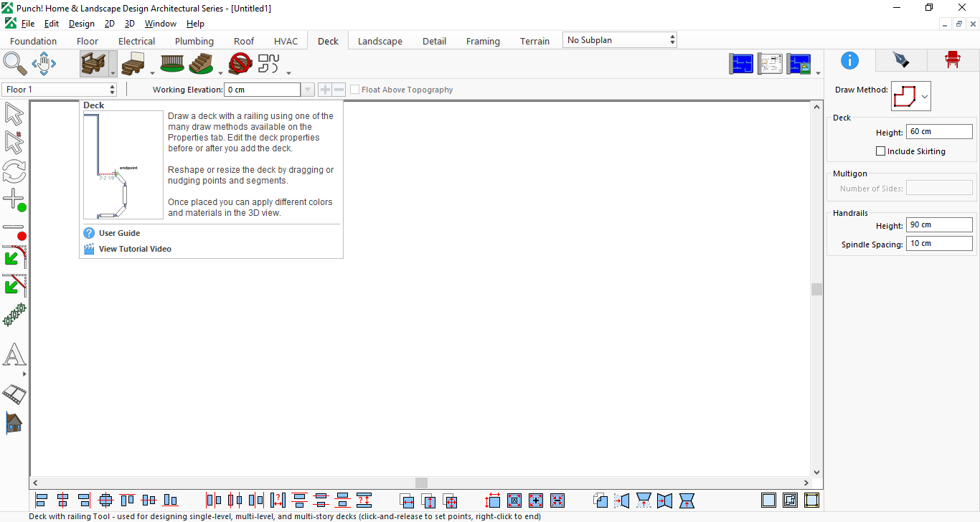Screen dimensions: 980x522
Task: Open the No Subplan dropdown
Action: 620,40
